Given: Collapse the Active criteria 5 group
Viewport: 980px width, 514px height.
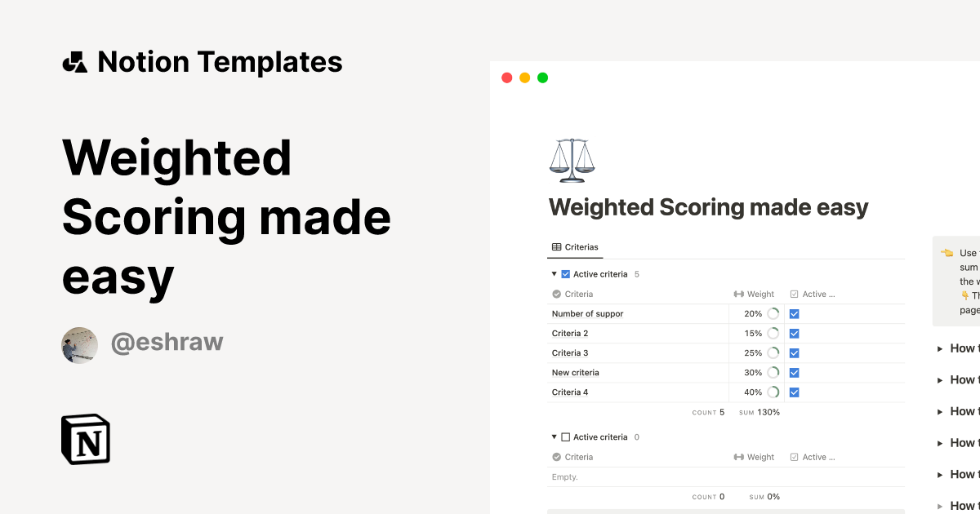Looking at the screenshot, I should click(x=555, y=274).
